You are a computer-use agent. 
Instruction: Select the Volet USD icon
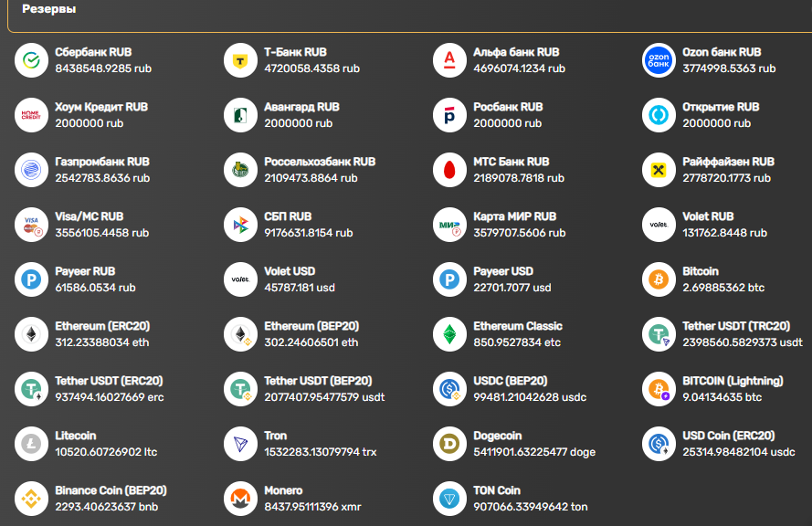(241, 280)
